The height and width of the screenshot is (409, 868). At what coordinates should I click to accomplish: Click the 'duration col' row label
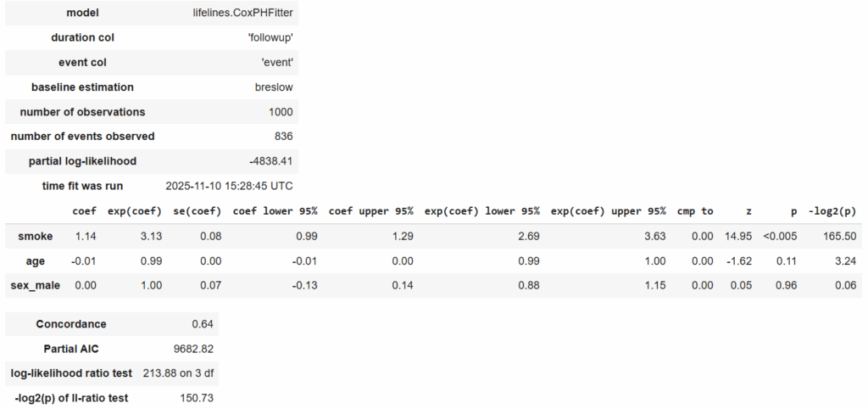click(82, 37)
